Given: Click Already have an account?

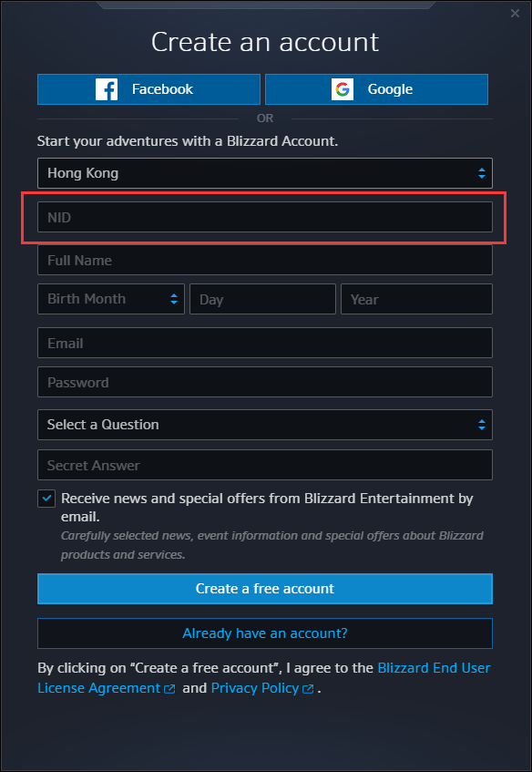Looking at the screenshot, I should 265,633.
